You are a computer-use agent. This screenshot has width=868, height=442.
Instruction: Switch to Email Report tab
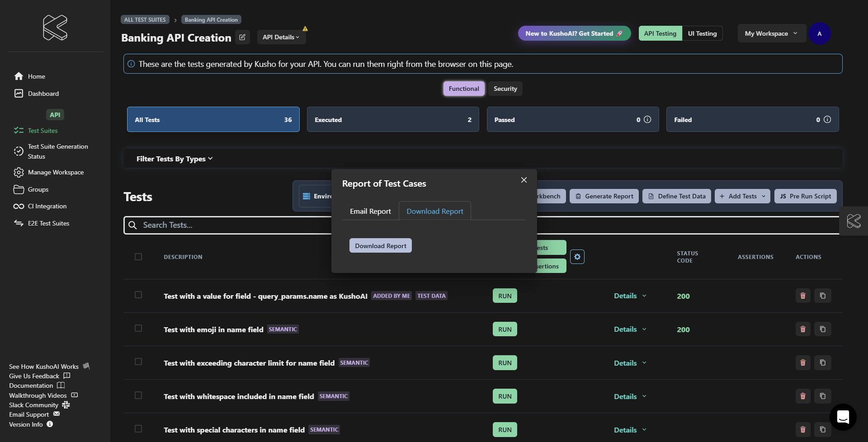[370, 211]
